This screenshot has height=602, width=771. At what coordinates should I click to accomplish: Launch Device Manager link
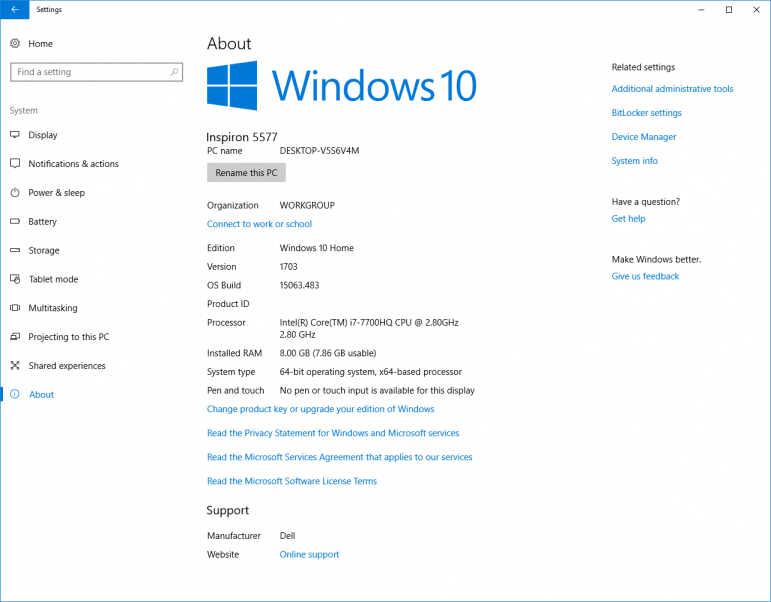[x=644, y=137]
